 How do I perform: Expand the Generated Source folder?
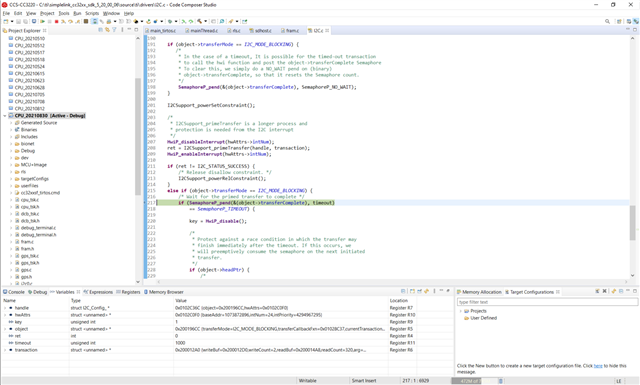pyautogui.click(x=11, y=122)
